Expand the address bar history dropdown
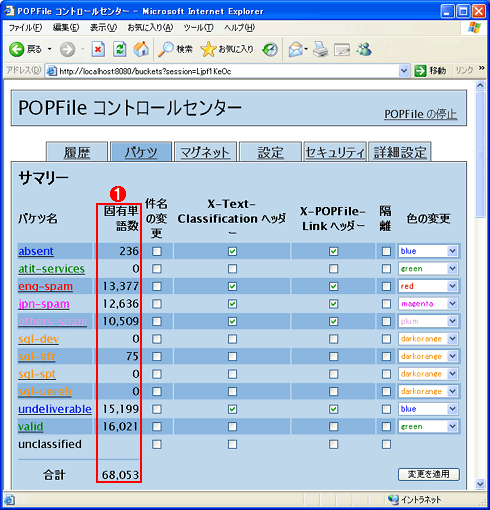The image size is (490, 510). (404, 71)
